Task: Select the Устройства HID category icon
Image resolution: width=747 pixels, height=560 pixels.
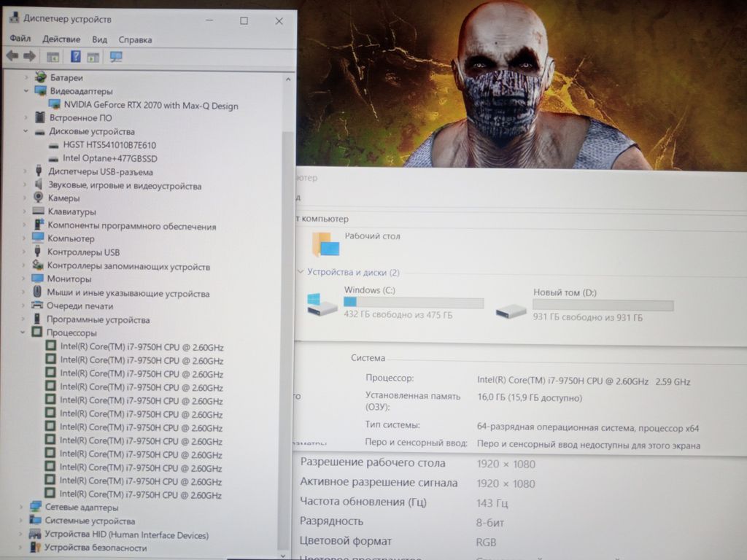Action: click(x=35, y=534)
